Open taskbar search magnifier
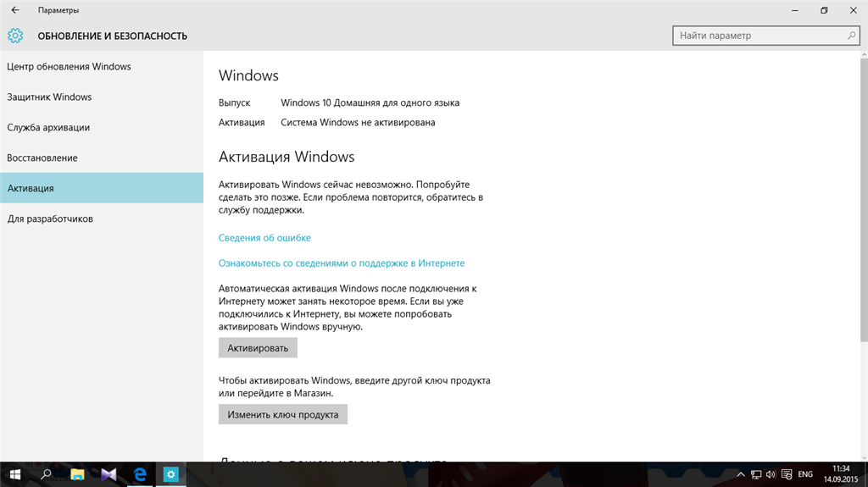The width and height of the screenshot is (868, 487). (x=46, y=474)
